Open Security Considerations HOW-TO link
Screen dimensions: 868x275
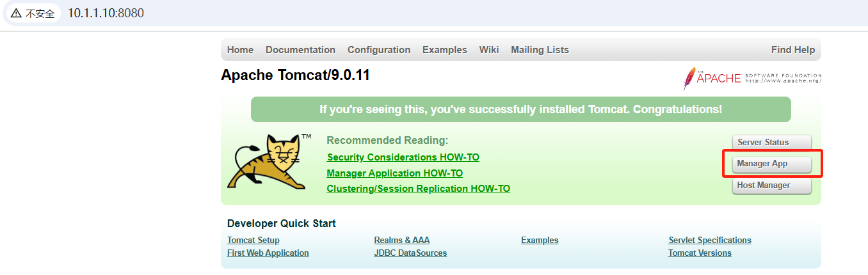[x=403, y=157]
